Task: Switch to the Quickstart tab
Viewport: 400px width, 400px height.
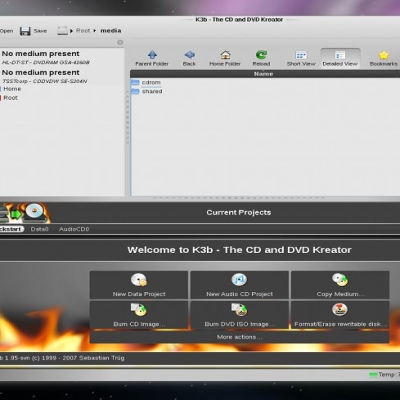Action: 11,229
